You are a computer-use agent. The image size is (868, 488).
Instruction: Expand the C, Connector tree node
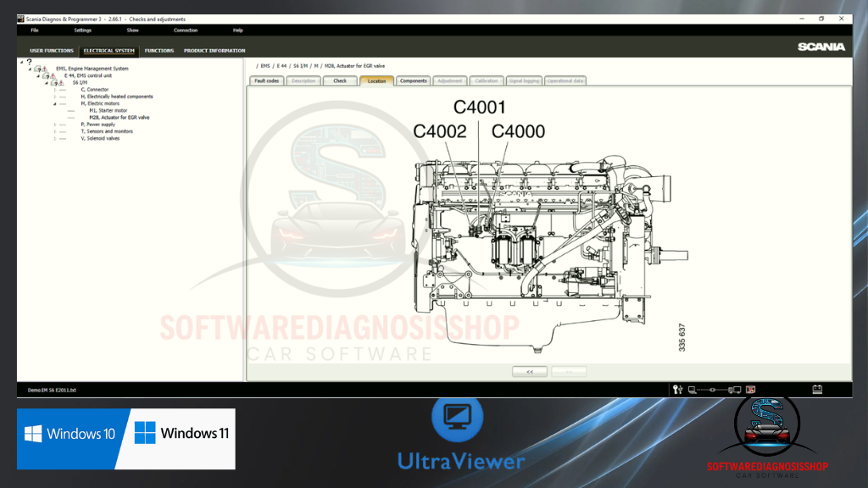coord(55,90)
